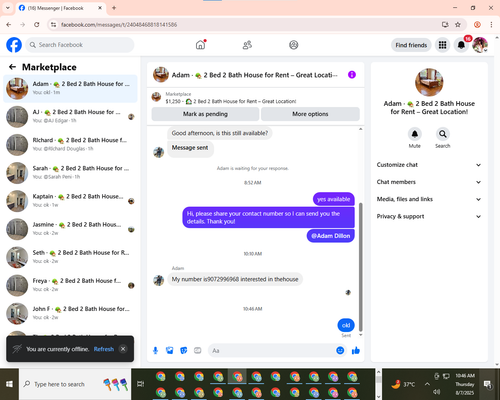Dismiss the offline notification
Screen dimensions: 500x400
pos(123,349)
